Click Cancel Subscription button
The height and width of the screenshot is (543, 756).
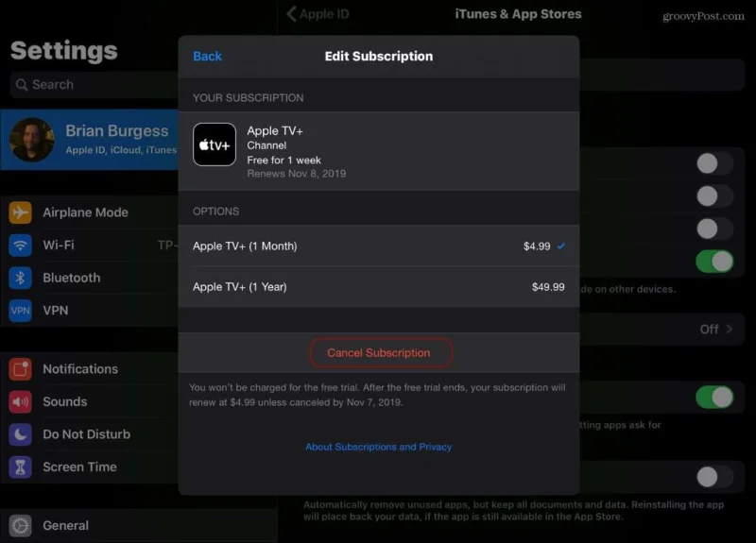pyautogui.click(x=381, y=352)
